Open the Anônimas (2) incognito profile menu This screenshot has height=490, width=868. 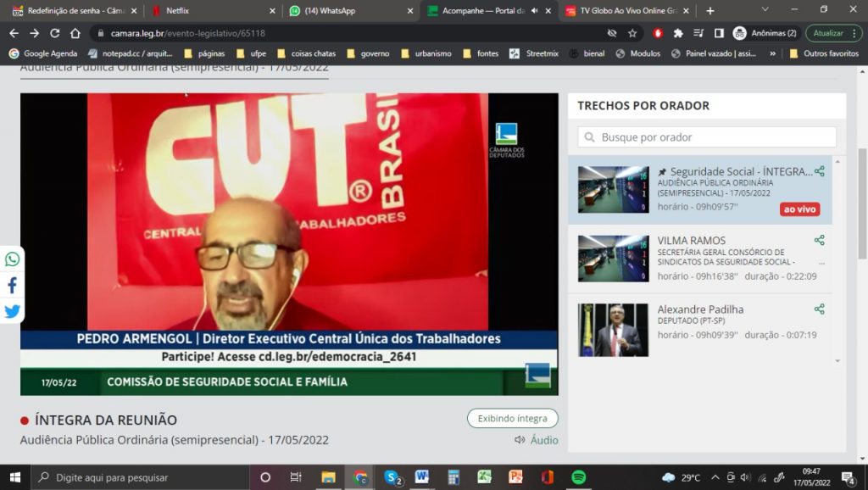click(765, 33)
